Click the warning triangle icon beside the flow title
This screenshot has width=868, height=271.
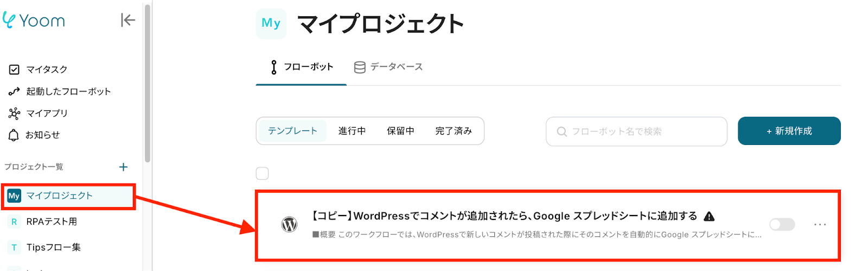coord(709,217)
